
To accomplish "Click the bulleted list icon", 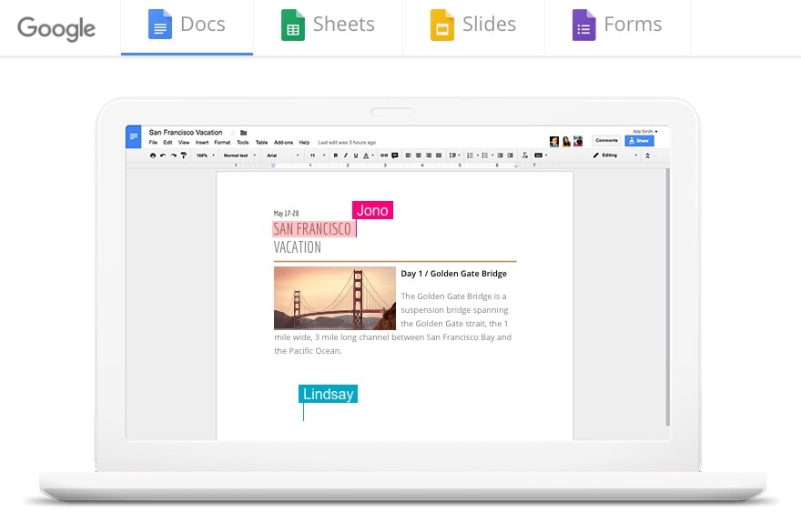I will [485, 156].
